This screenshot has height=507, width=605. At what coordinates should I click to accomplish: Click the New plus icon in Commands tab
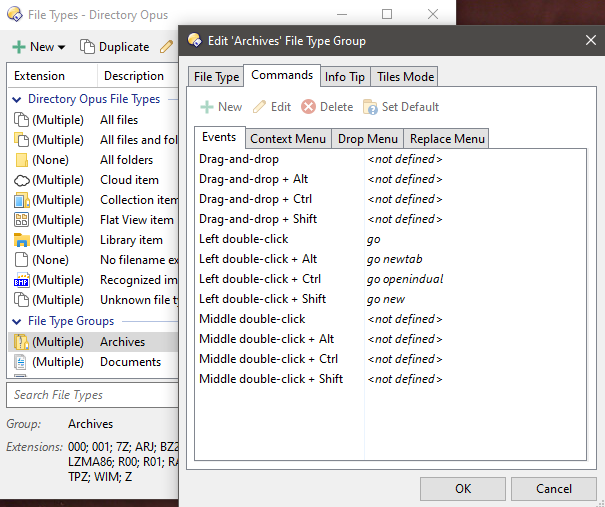[207, 107]
